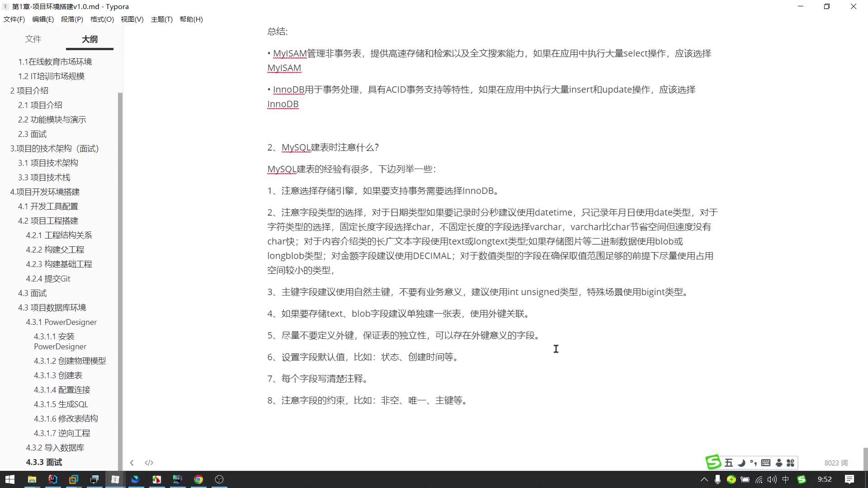The width and height of the screenshot is (868, 488).
Task: Show hidden system tray icons
Action: tap(704, 479)
